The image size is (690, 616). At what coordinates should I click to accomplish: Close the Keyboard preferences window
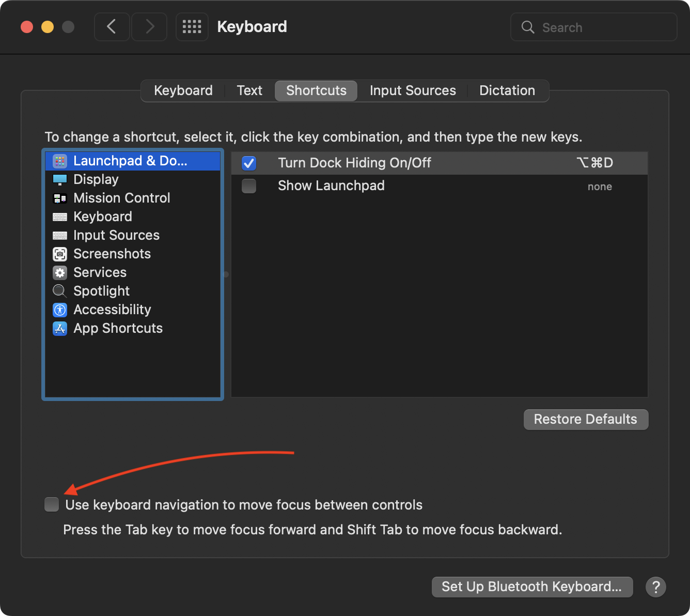point(27,27)
